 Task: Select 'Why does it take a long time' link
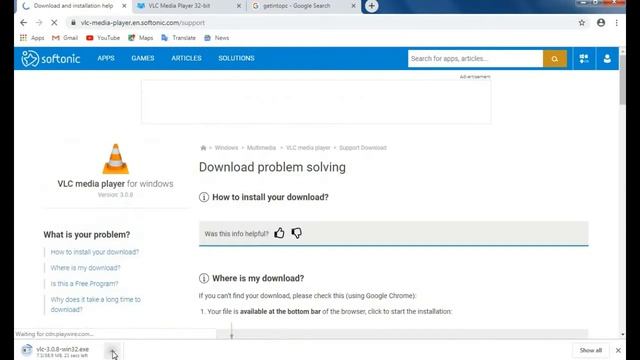pos(96,304)
